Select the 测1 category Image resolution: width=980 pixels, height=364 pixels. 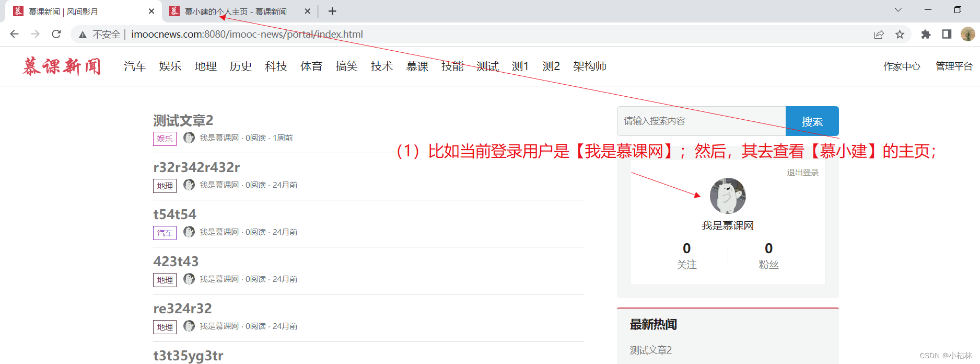520,66
